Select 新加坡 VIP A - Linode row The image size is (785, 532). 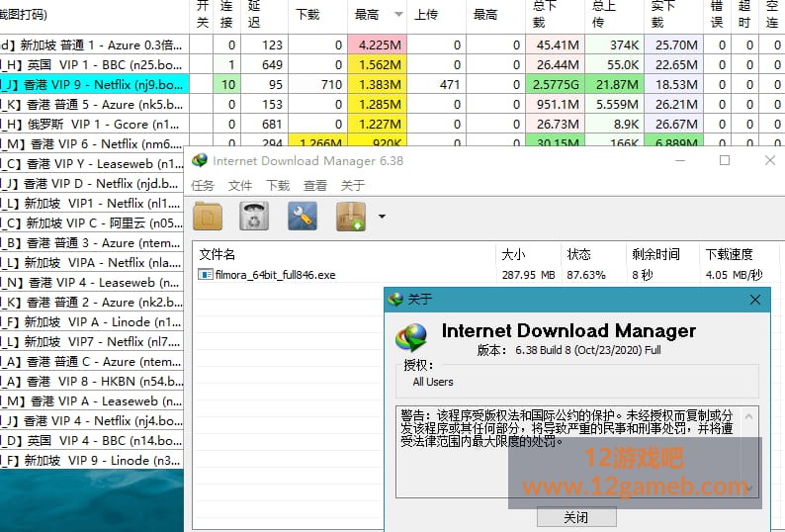click(92, 322)
